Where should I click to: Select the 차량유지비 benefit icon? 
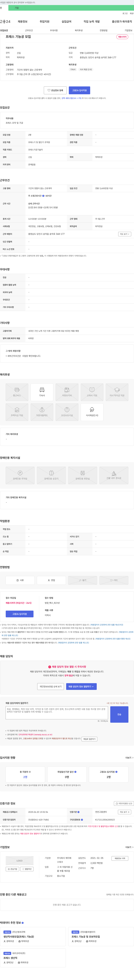coord(67,392)
